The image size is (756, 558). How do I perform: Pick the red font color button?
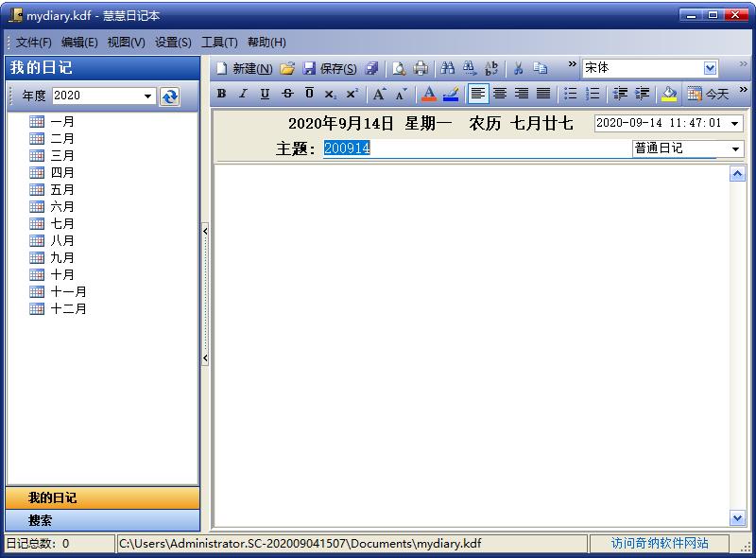[429, 94]
